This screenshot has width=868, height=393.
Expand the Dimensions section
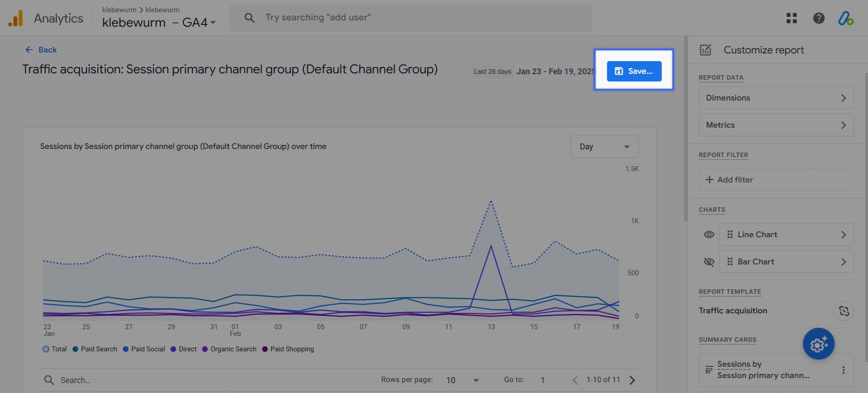pyautogui.click(x=776, y=98)
